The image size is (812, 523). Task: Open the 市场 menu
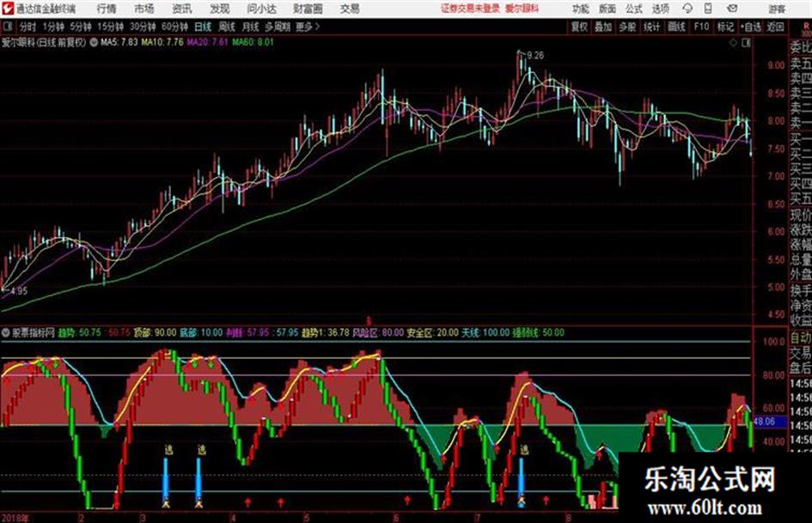(144, 9)
